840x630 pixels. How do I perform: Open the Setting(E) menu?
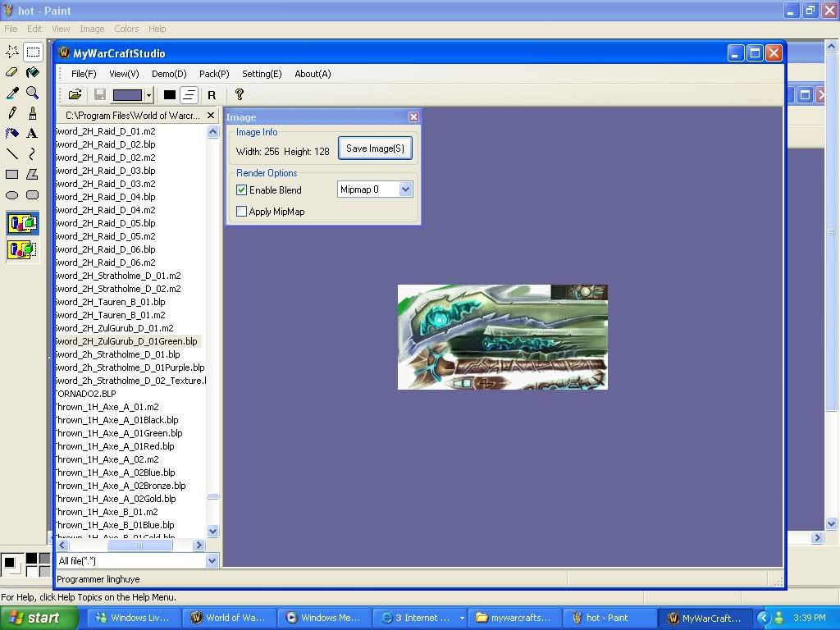click(x=262, y=74)
